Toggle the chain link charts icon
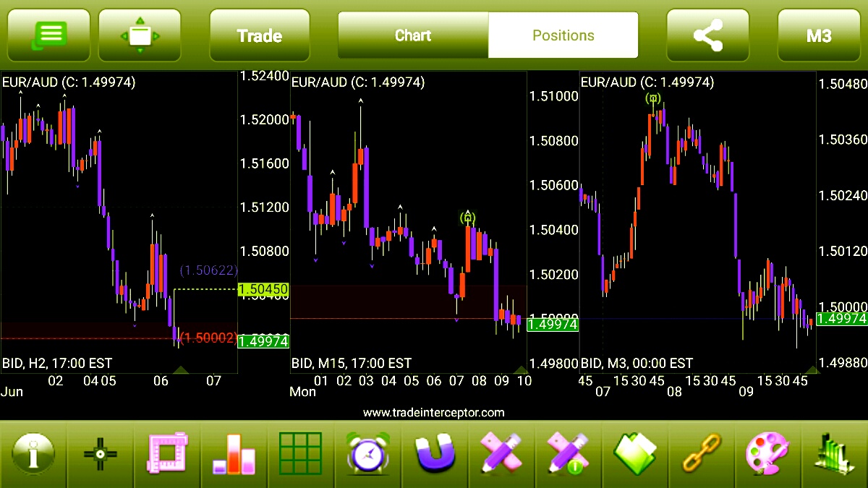The image size is (868, 488). [702, 454]
